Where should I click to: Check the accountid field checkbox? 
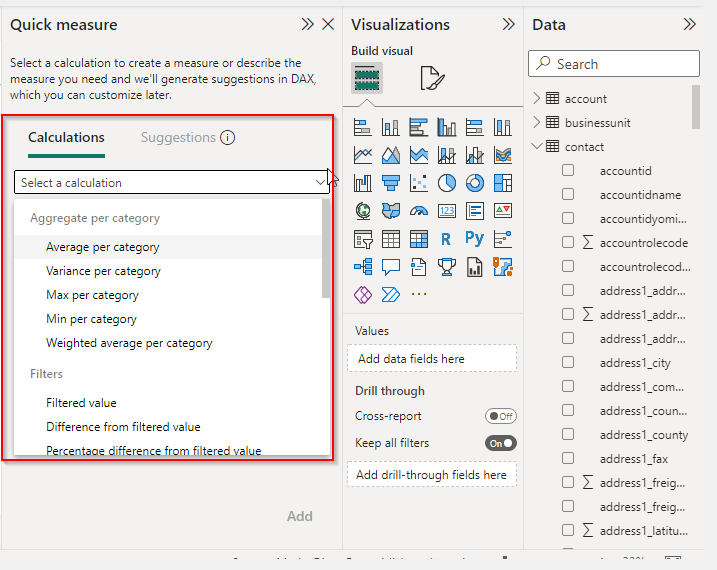pyautogui.click(x=568, y=171)
